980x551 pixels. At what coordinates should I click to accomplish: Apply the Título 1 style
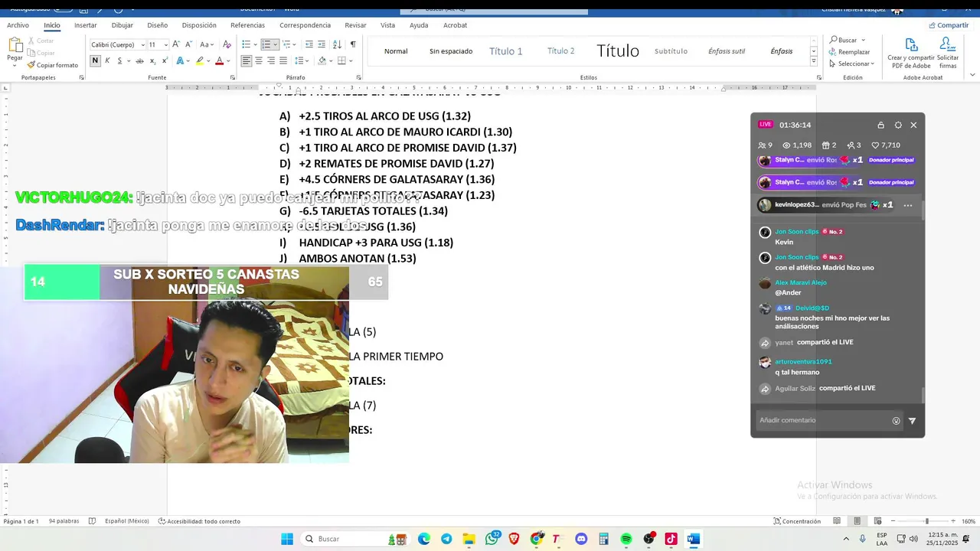pos(506,51)
